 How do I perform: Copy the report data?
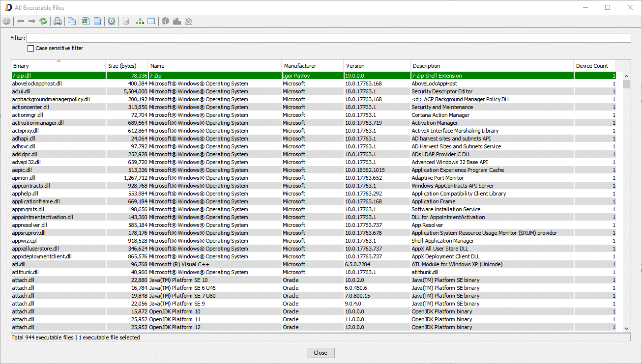71,21
